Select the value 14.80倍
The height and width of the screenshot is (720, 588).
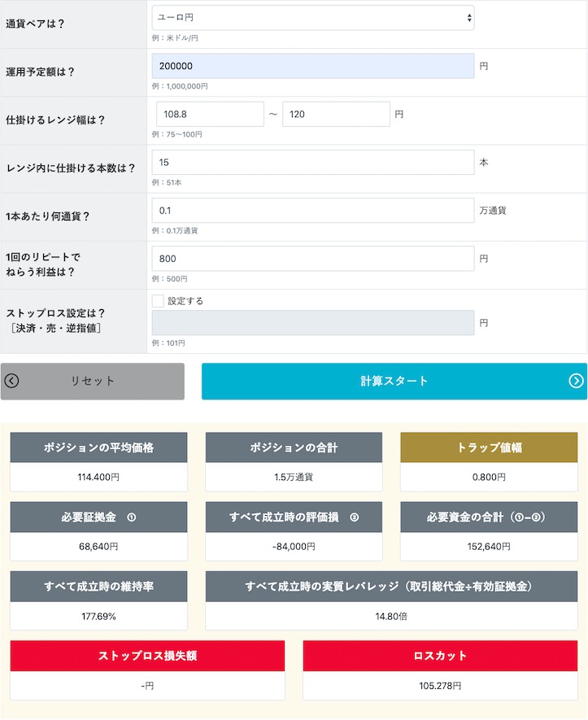(391, 616)
